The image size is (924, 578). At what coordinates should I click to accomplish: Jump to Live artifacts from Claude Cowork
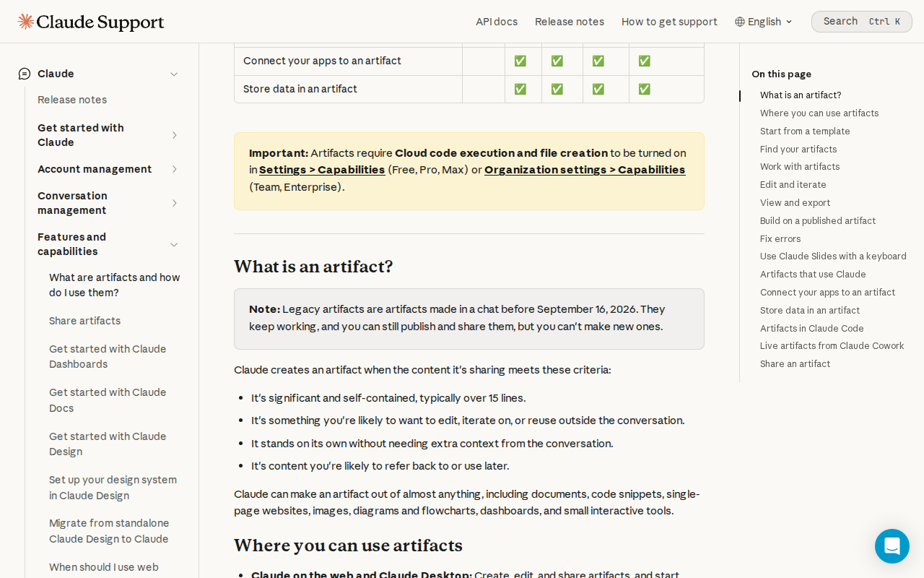(832, 346)
